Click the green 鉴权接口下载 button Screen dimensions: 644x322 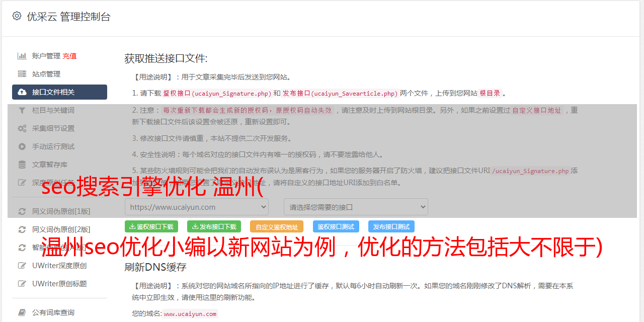pyautogui.click(x=151, y=226)
